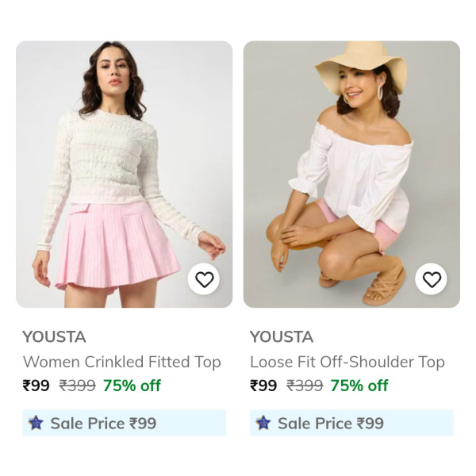Tap Sale Price ₹99 banner under Crinkled Top
This screenshot has width=476, height=476.
[124, 423]
